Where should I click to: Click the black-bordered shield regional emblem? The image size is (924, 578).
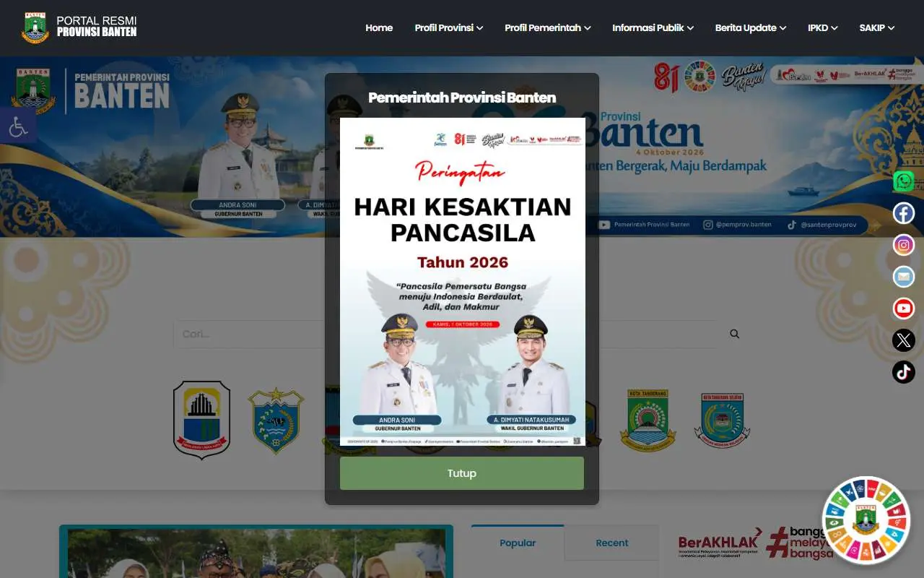(x=201, y=420)
